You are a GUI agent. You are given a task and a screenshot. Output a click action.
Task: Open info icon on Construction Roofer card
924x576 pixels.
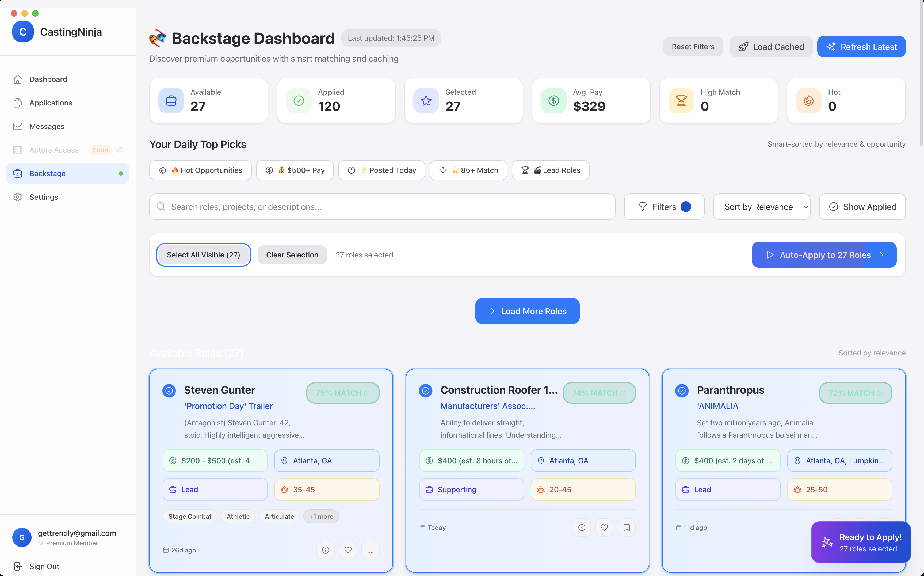(x=581, y=527)
